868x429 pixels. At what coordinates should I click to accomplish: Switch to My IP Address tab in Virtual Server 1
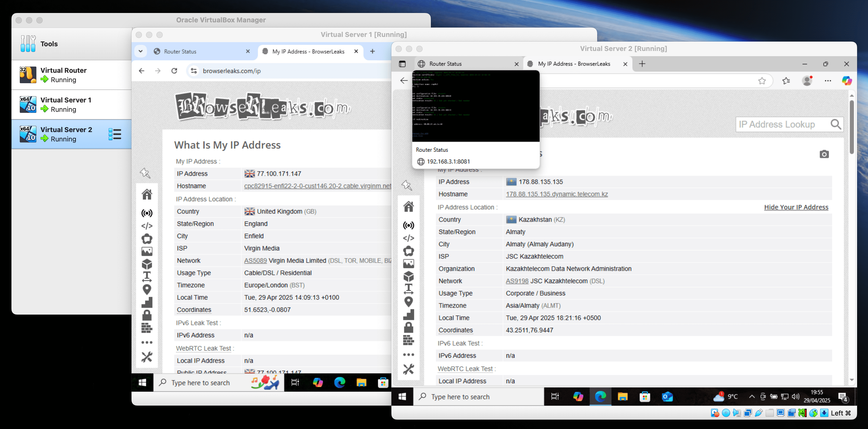click(308, 51)
